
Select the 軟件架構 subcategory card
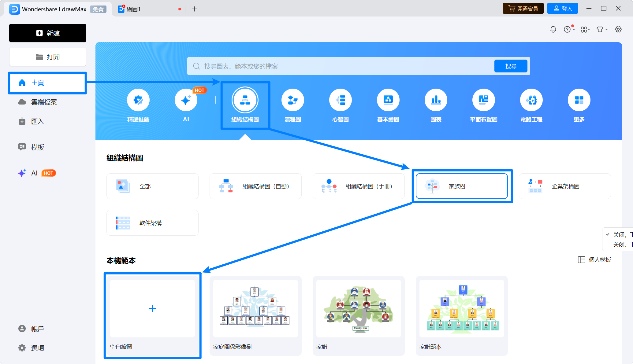click(152, 223)
